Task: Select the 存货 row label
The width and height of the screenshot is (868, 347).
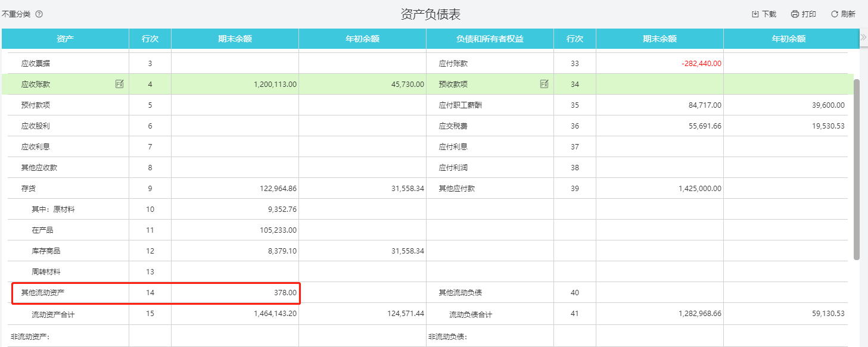Action: [29, 188]
